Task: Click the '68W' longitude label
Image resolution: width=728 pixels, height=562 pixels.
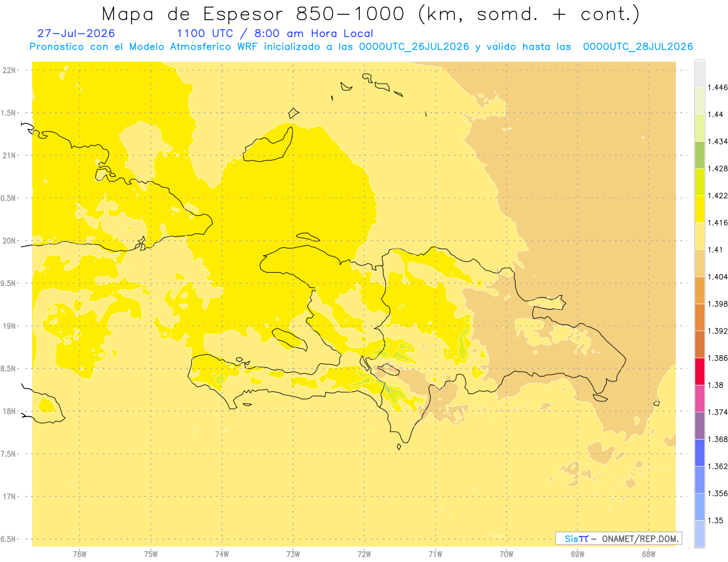Action: click(x=649, y=554)
